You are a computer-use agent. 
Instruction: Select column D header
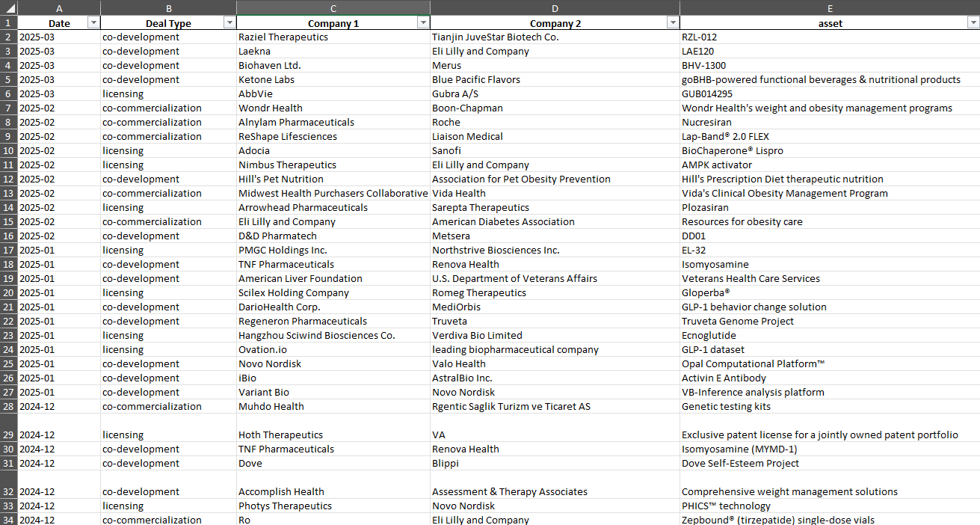coord(555,7)
